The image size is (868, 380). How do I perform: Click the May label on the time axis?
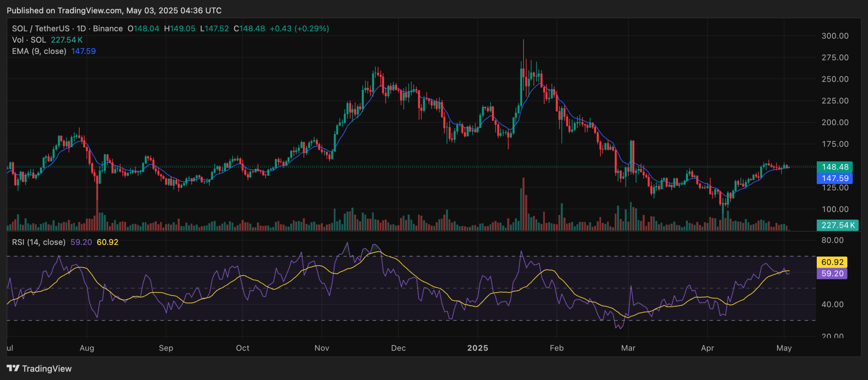(x=784, y=348)
